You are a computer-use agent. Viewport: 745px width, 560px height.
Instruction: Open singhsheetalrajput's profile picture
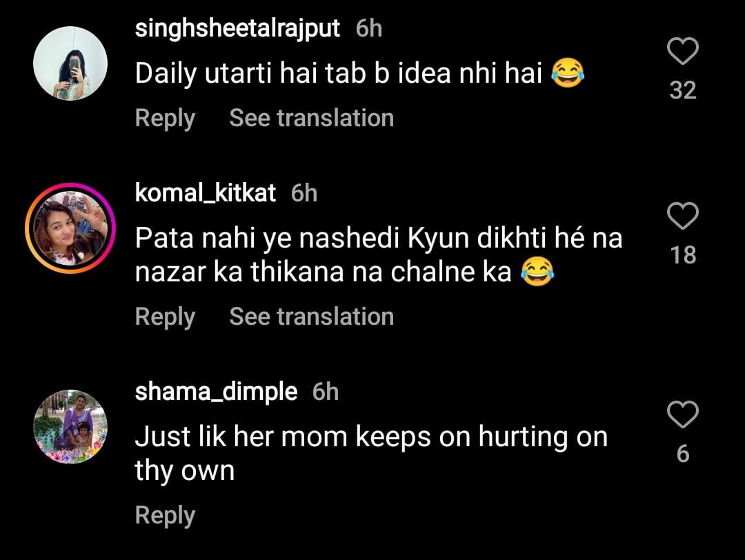click(70, 63)
